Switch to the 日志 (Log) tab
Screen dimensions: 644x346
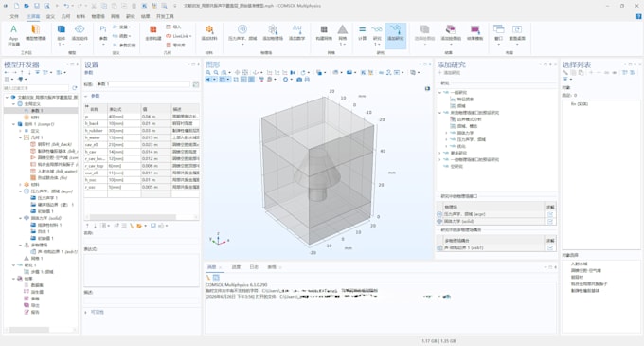click(x=254, y=267)
